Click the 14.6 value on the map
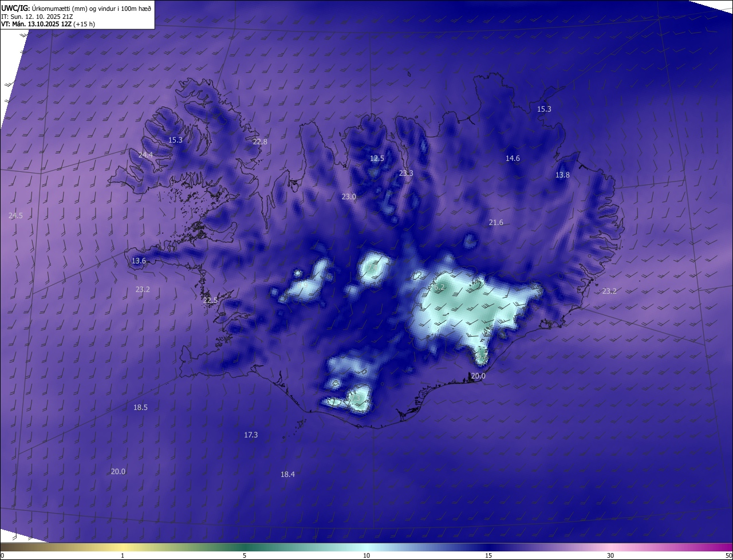Viewport: 733px width, 560px height. (513, 159)
